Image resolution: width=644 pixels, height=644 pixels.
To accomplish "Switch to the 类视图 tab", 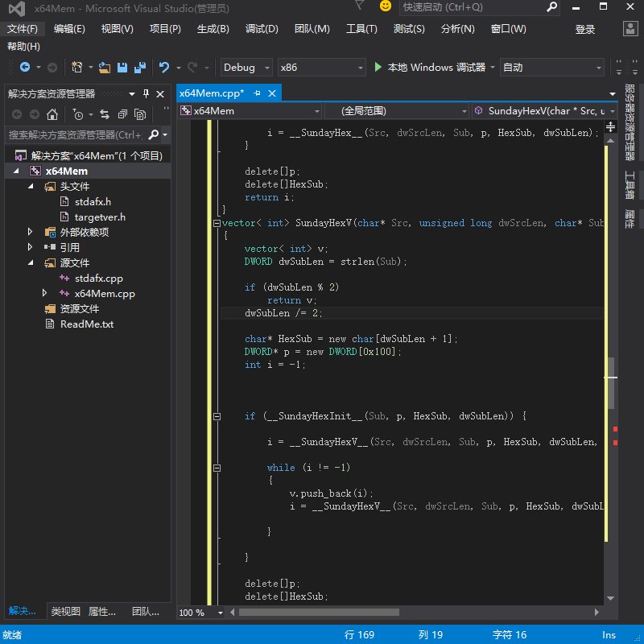I will click(66, 611).
